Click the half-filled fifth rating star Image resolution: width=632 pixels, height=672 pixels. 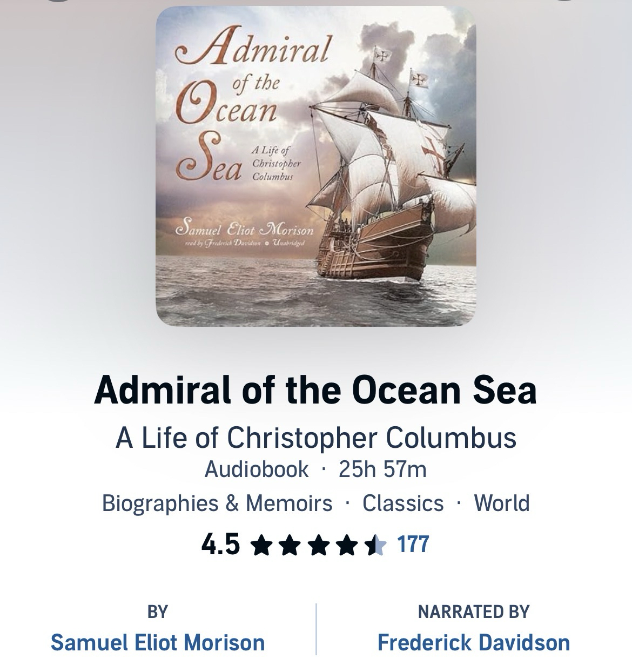pyautogui.click(x=376, y=545)
